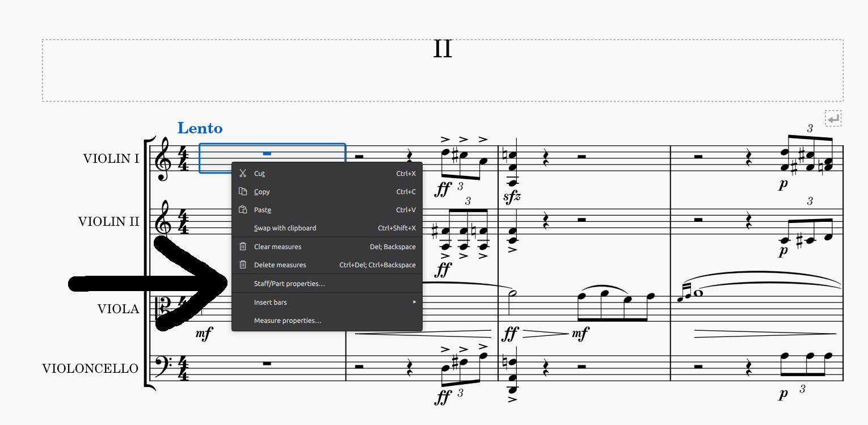Click the movement title II

pyautogui.click(x=443, y=49)
